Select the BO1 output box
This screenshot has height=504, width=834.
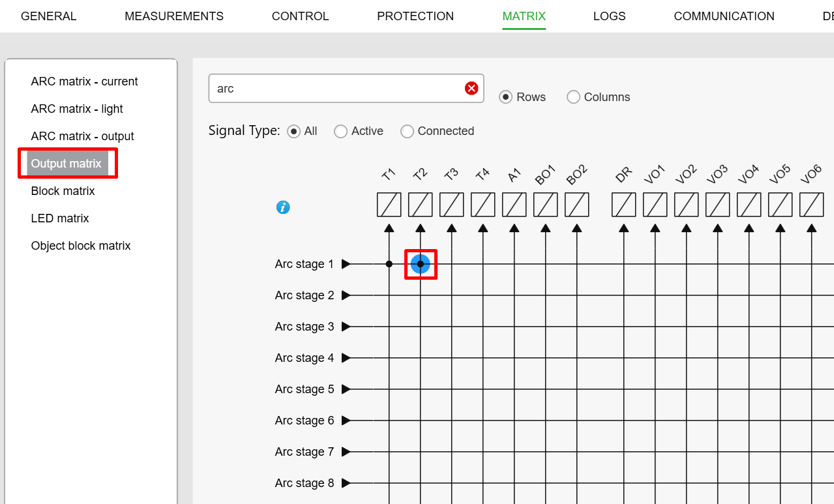click(x=546, y=205)
